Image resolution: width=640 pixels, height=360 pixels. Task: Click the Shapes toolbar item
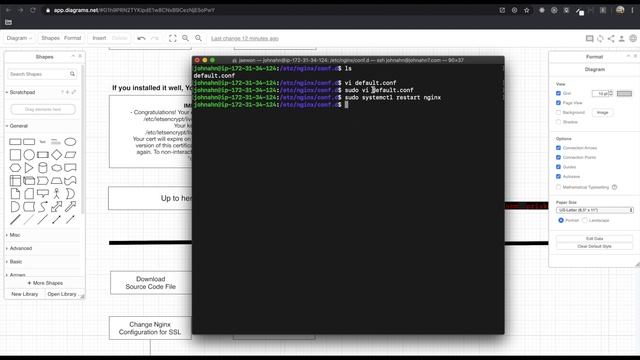pyautogui.click(x=51, y=38)
